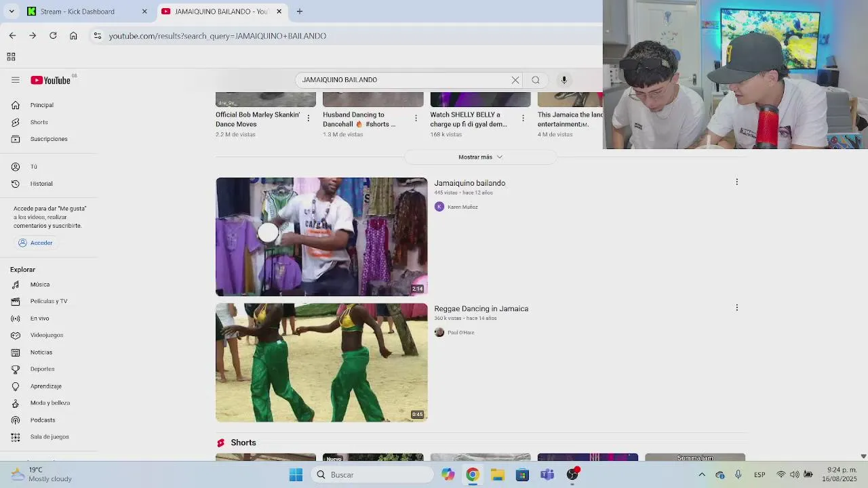The width and height of the screenshot is (868, 488).
Task: Open options for Watch SHELLY BELLY video
Action: (x=523, y=118)
